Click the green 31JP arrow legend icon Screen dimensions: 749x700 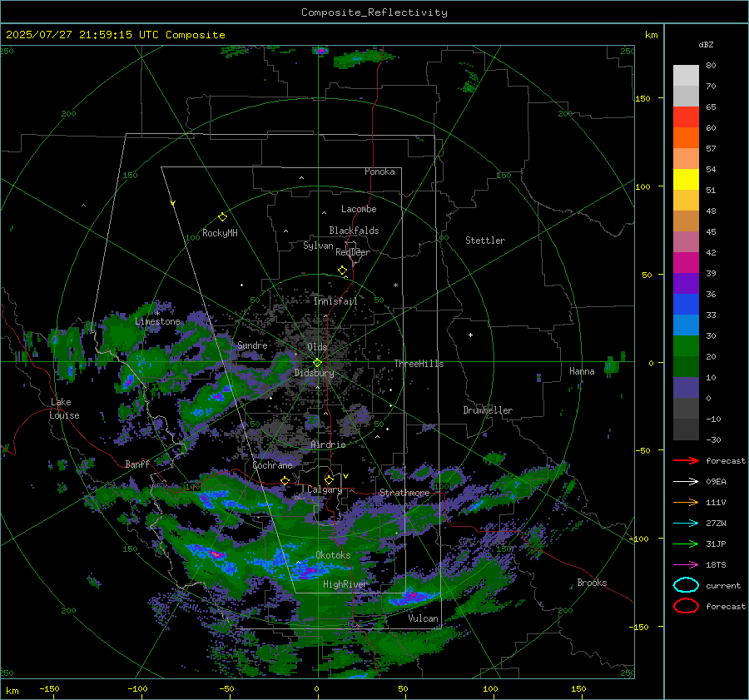(686, 544)
